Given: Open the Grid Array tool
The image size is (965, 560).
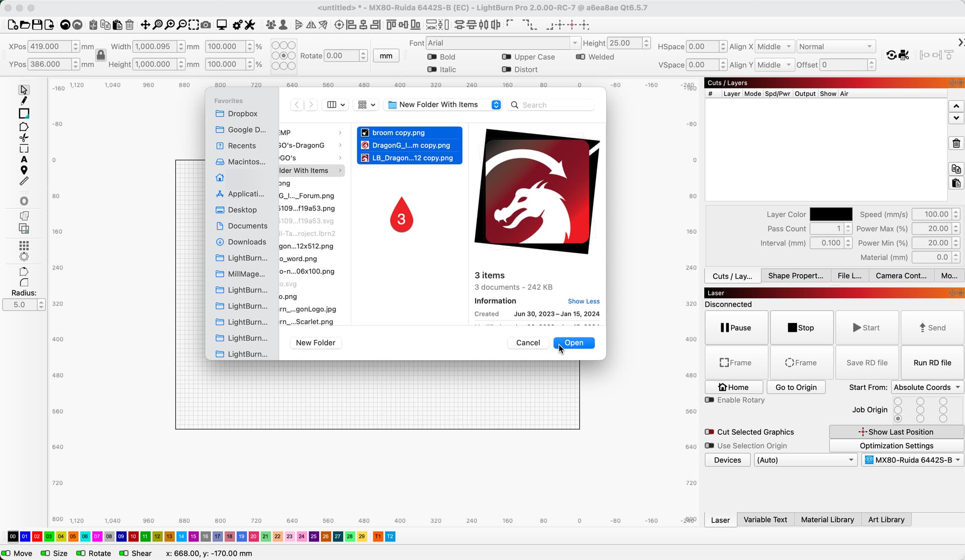Looking at the screenshot, I should [24, 246].
